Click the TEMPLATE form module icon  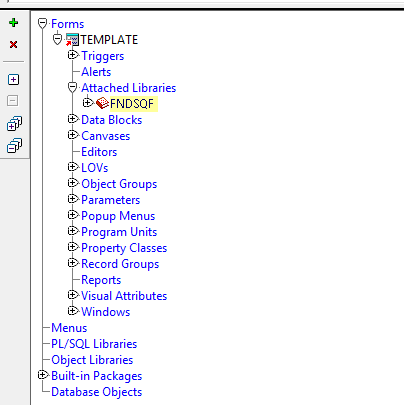tap(72, 40)
